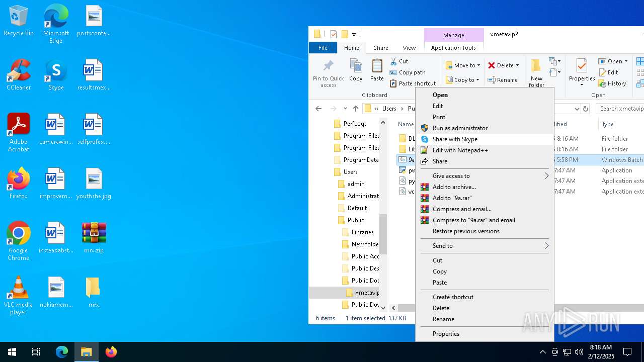
Task: Click the Search xmetavip2 field
Action: coord(620,109)
